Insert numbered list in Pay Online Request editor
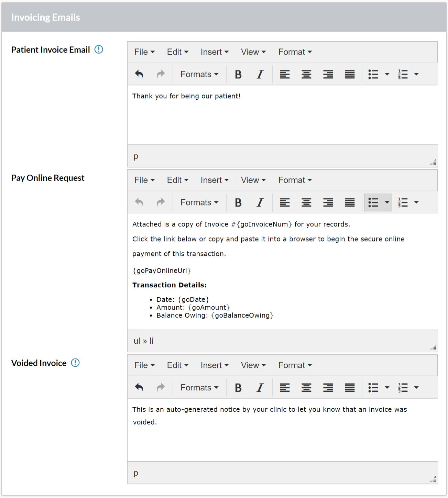The image size is (448, 498). click(x=403, y=202)
